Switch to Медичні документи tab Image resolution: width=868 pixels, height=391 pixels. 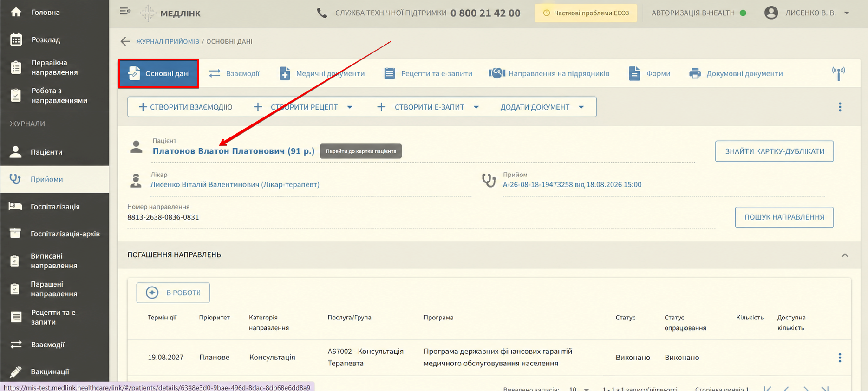coord(322,73)
